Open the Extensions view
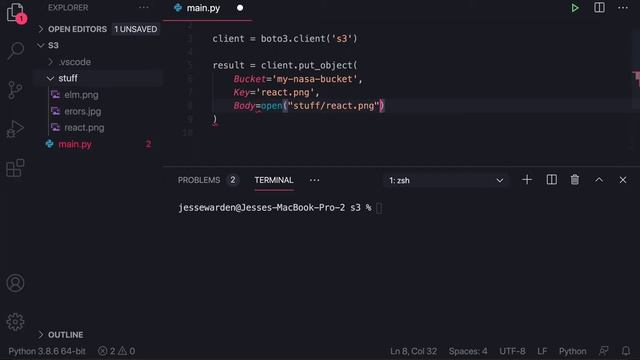 [16, 168]
